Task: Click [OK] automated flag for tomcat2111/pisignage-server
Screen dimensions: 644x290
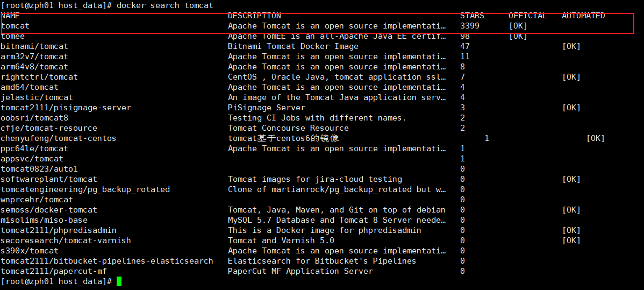Action: pyautogui.click(x=571, y=108)
